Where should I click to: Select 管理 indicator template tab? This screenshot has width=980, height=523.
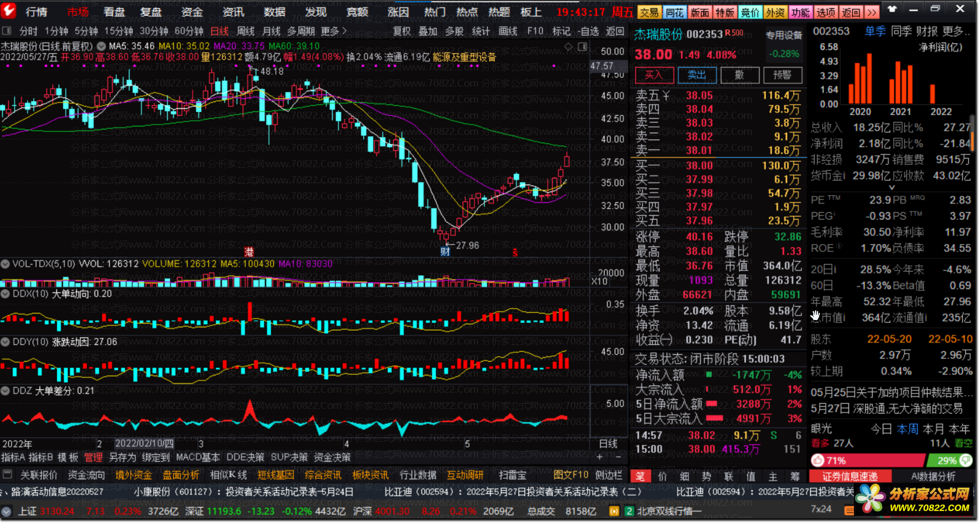93,457
